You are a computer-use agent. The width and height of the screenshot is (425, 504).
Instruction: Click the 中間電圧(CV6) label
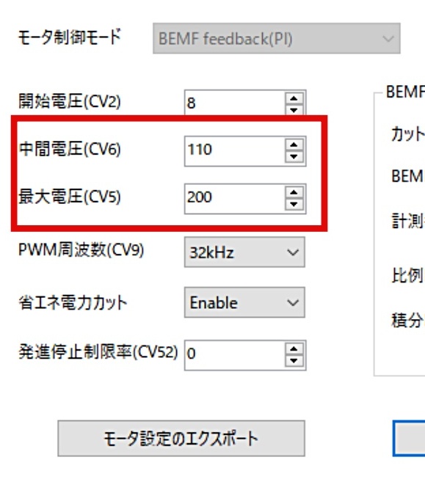click(70, 149)
